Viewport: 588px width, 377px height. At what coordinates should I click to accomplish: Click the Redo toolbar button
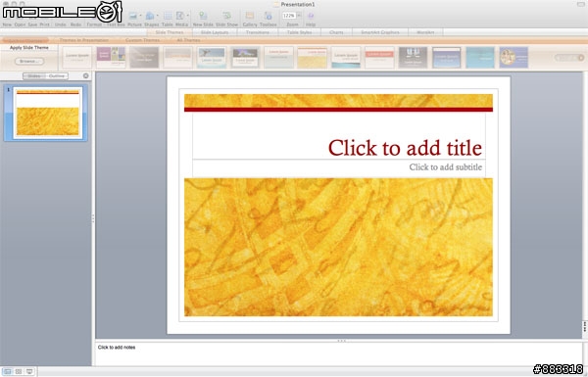pyautogui.click(x=75, y=19)
